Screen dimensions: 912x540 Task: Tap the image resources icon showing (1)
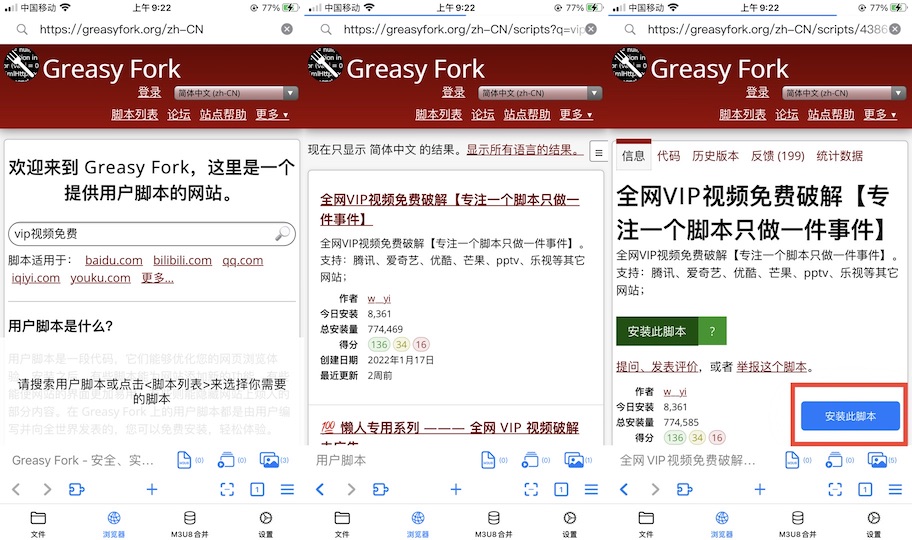tap(578, 460)
